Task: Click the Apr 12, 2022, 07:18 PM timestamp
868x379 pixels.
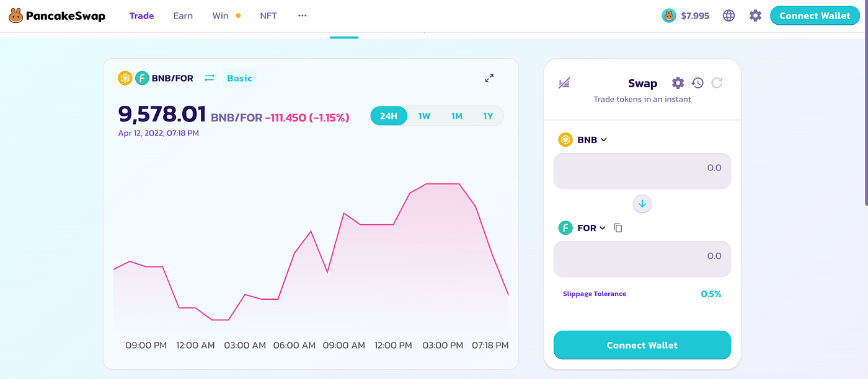Action: tap(159, 133)
